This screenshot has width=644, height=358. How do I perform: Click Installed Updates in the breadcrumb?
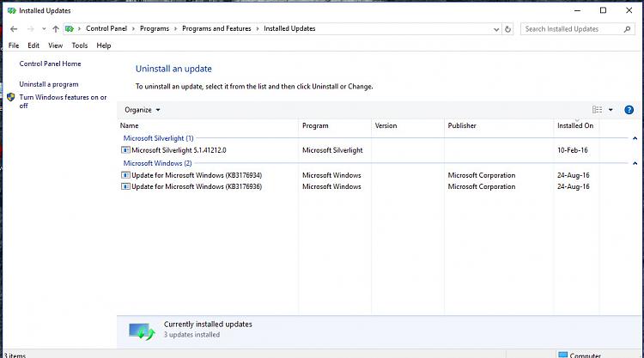289,28
